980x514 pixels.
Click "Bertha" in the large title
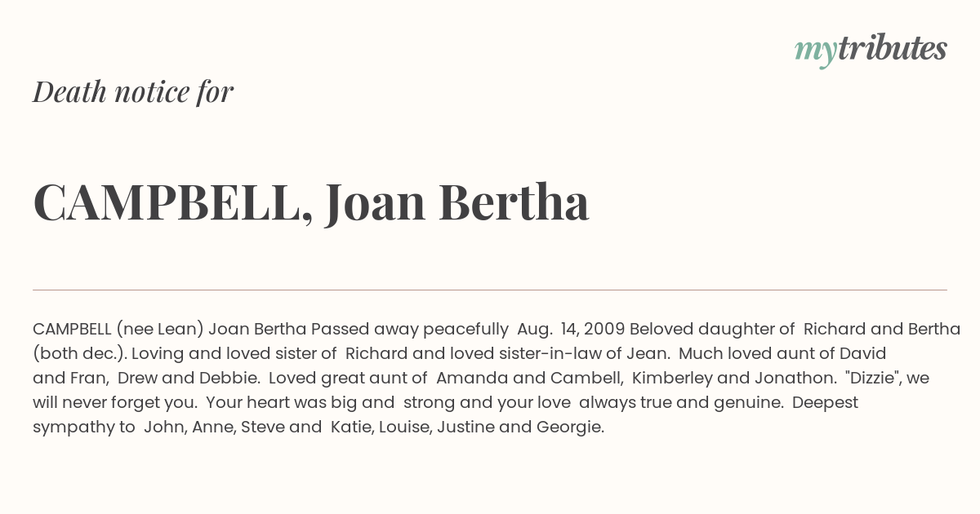point(514,202)
